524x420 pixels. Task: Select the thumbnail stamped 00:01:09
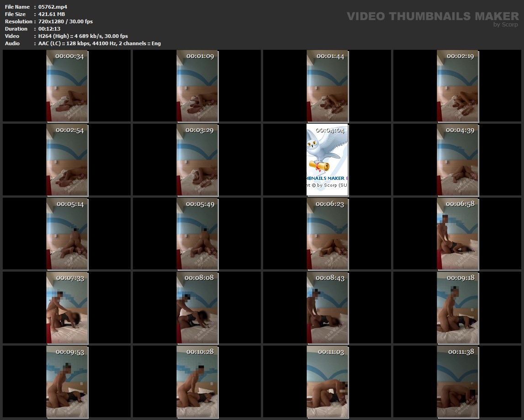point(197,86)
